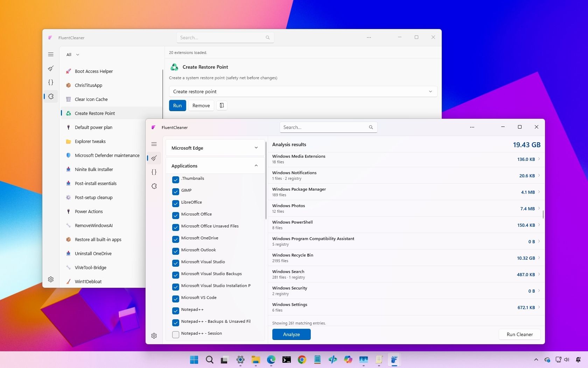Click the Analyze button
588x368 pixels.
[x=291, y=334]
